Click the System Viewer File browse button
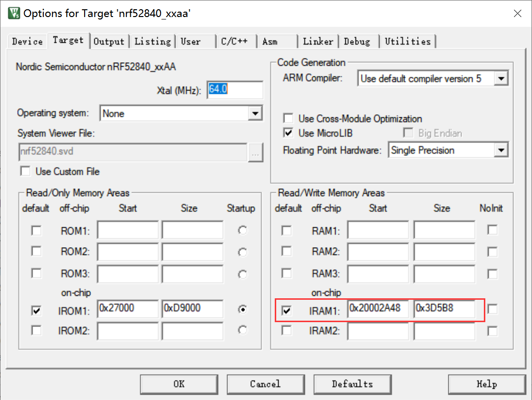532x400 pixels. pos(255,152)
